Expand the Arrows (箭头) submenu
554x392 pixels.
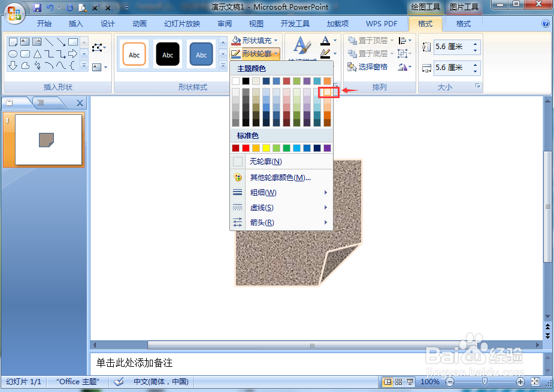[281, 223]
